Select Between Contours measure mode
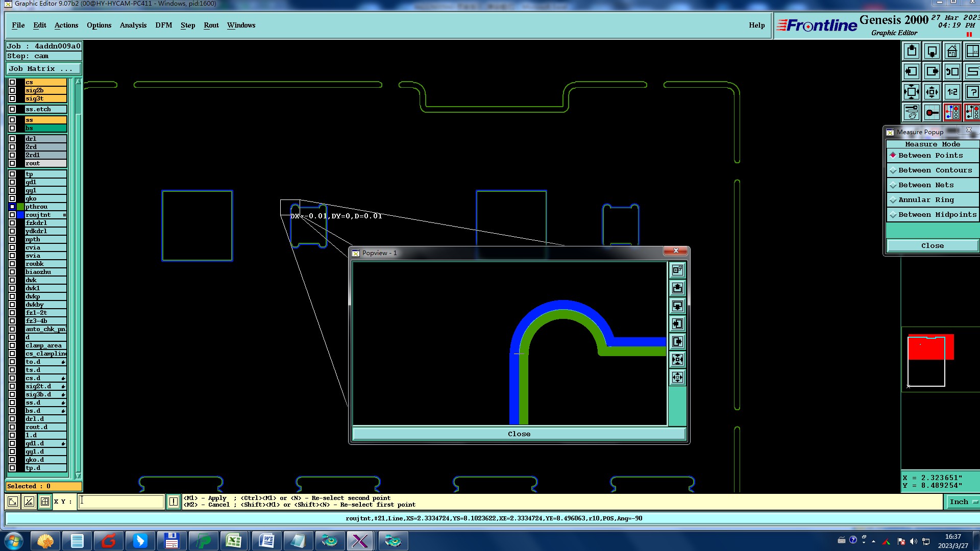The height and width of the screenshot is (551, 980). (x=934, y=170)
